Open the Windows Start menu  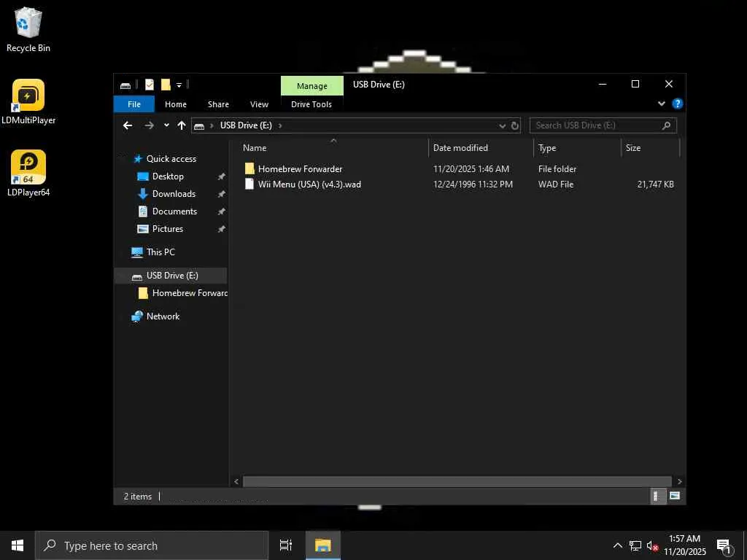pyautogui.click(x=18, y=545)
